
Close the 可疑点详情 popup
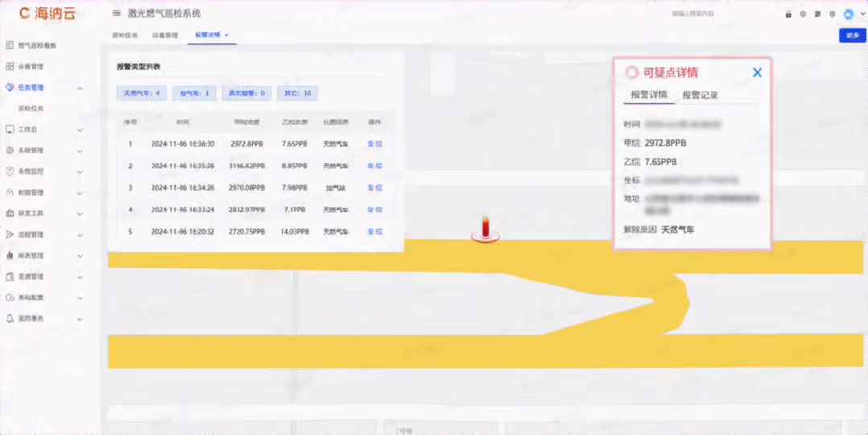(757, 72)
